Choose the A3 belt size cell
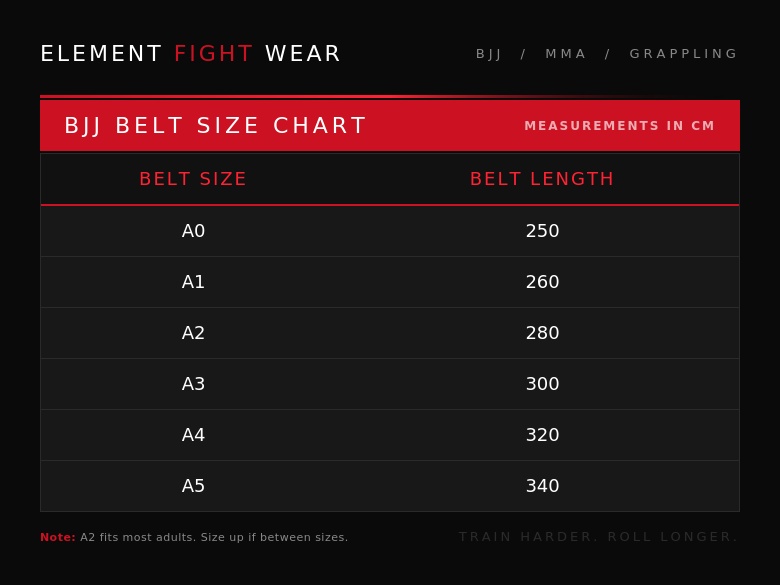Viewport: 780px width, 585px height. 193,384
